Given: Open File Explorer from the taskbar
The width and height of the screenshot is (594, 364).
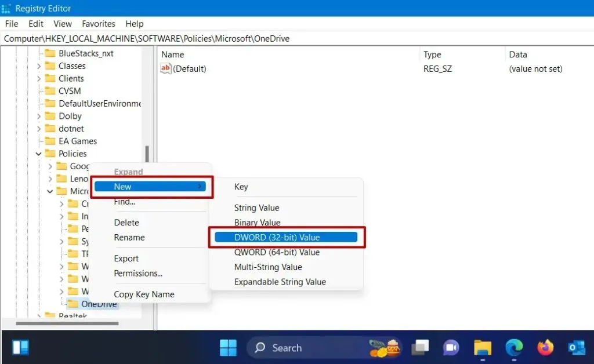Looking at the screenshot, I should point(482,347).
